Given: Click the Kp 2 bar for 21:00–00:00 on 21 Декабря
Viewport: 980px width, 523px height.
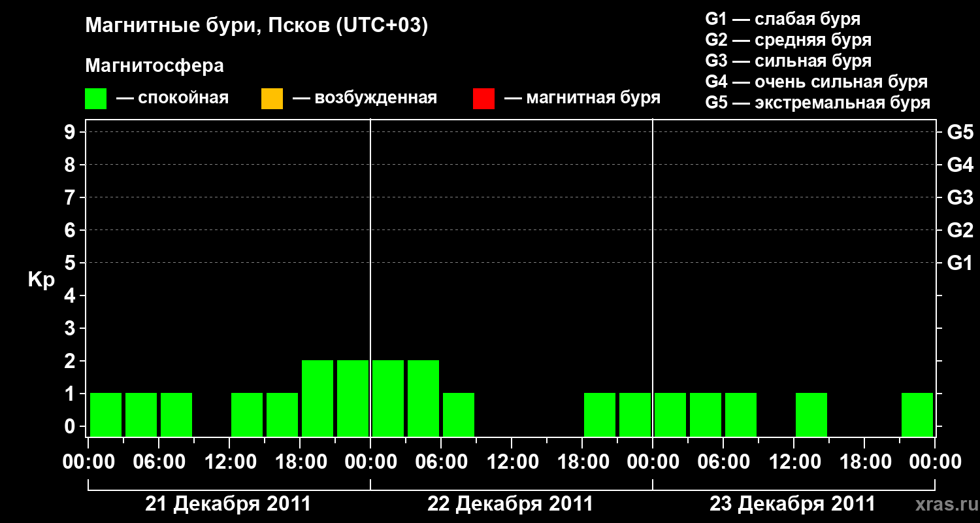Looking at the screenshot, I should (x=353, y=398).
